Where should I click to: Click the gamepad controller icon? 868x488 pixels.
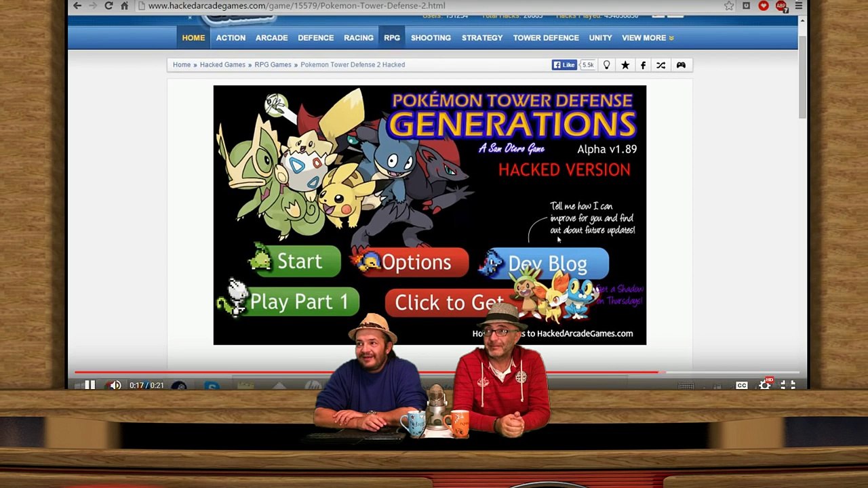click(681, 65)
